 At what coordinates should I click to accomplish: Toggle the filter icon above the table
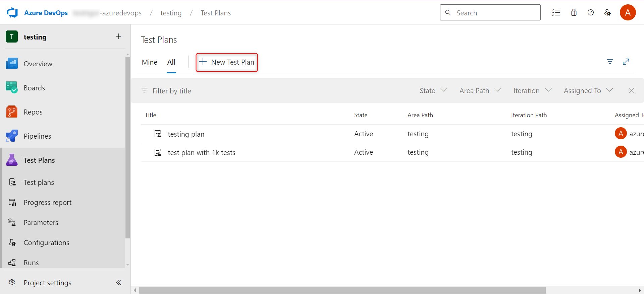click(609, 62)
